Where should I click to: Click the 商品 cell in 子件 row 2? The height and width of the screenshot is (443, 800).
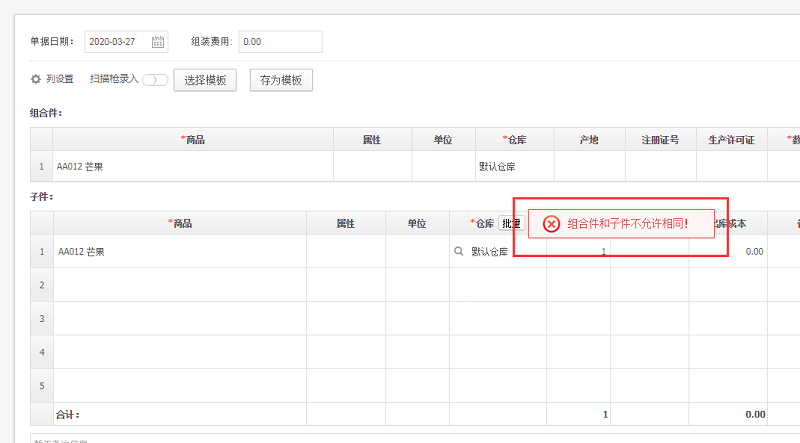tap(180, 285)
